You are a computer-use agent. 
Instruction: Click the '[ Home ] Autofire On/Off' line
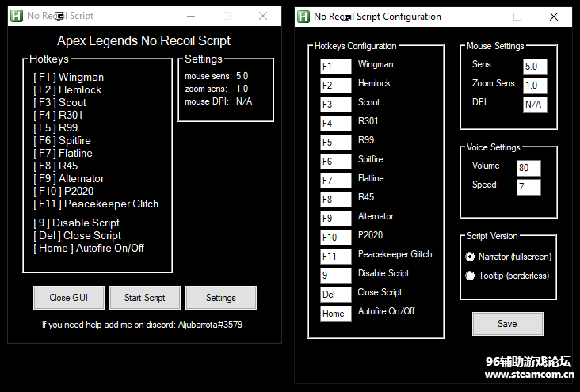point(89,248)
